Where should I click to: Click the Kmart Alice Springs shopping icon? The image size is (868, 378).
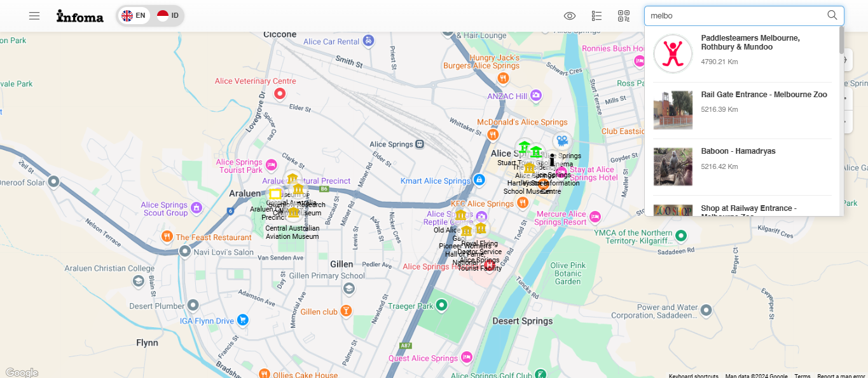coord(479,180)
